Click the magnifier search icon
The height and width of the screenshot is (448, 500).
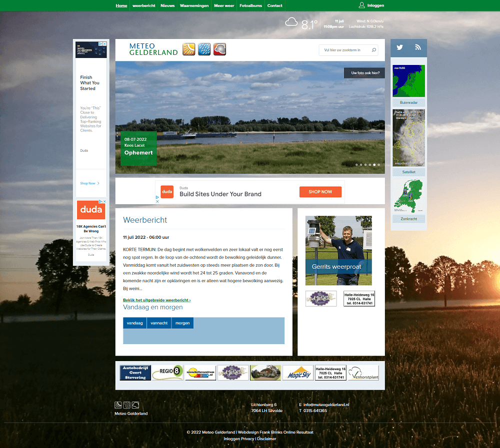[373, 50]
